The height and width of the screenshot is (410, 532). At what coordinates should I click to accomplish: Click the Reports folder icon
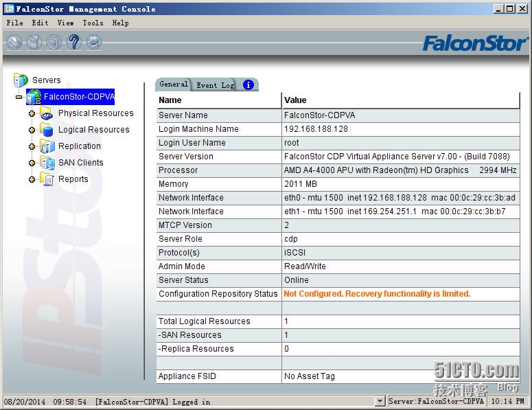(x=47, y=179)
